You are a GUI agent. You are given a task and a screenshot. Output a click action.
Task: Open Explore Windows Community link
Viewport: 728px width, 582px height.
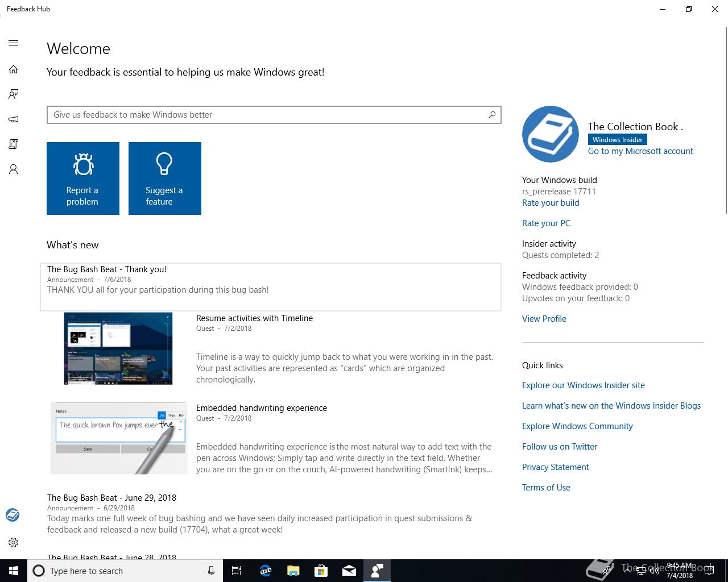tap(577, 426)
